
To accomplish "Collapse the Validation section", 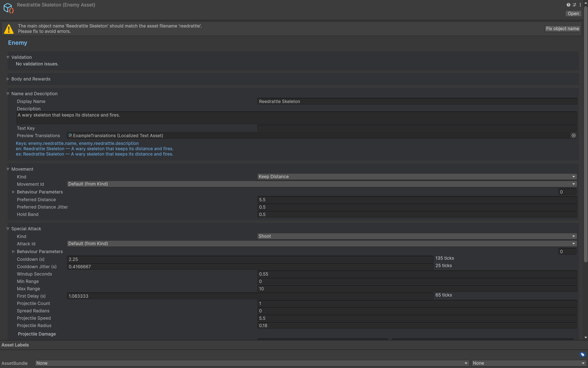I will [8, 57].
